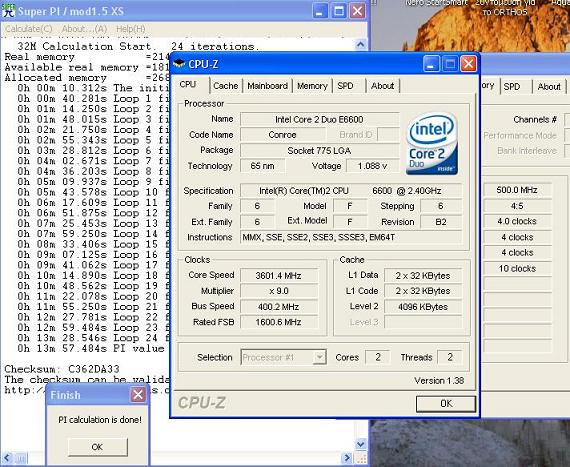The width and height of the screenshot is (570, 467).
Task: Click the Voltage value 1.088 v
Action: pyautogui.click(x=373, y=166)
